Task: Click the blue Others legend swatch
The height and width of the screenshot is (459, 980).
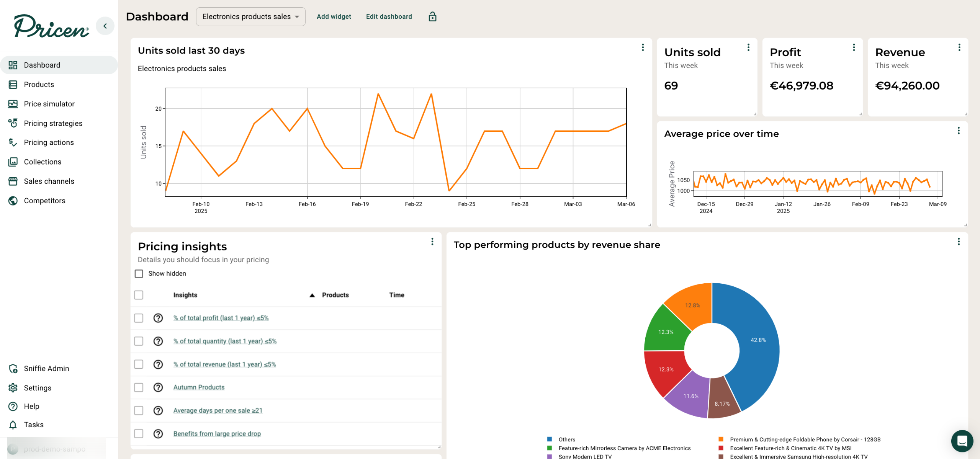Action: (550, 439)
